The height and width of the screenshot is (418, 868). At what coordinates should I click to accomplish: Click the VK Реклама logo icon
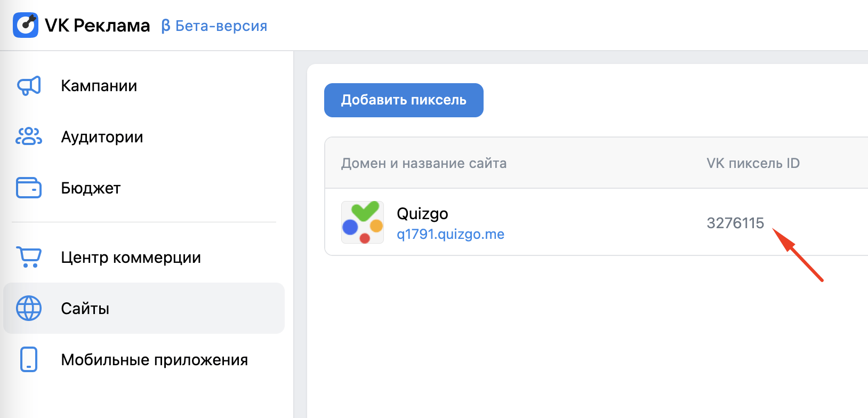(x=26, y=25)
